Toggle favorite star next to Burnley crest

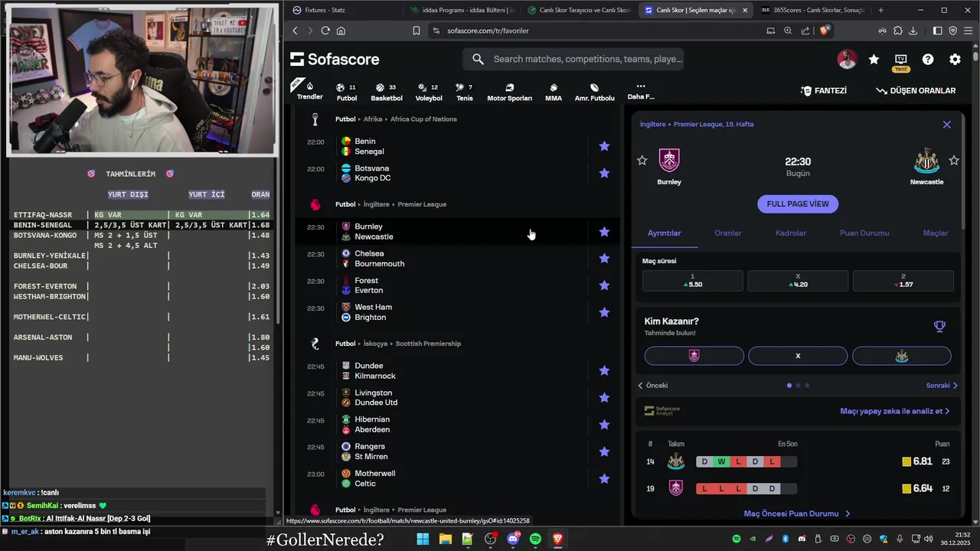642,160
